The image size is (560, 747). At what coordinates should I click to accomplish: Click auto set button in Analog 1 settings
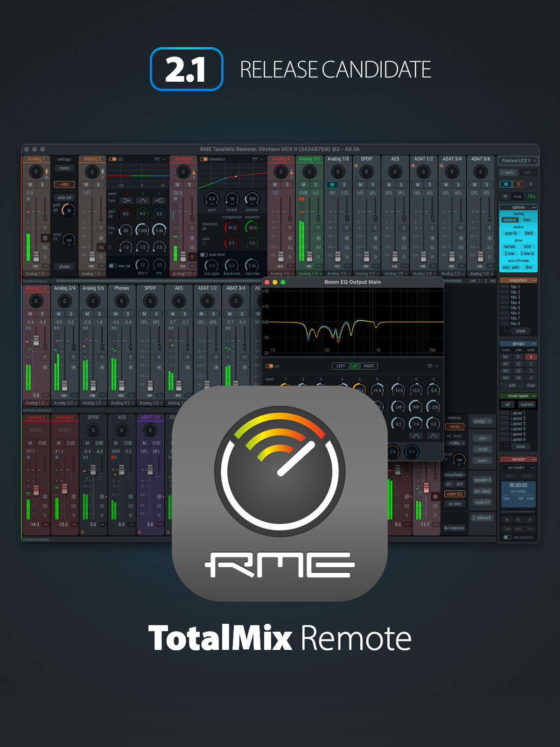(64, 197)
